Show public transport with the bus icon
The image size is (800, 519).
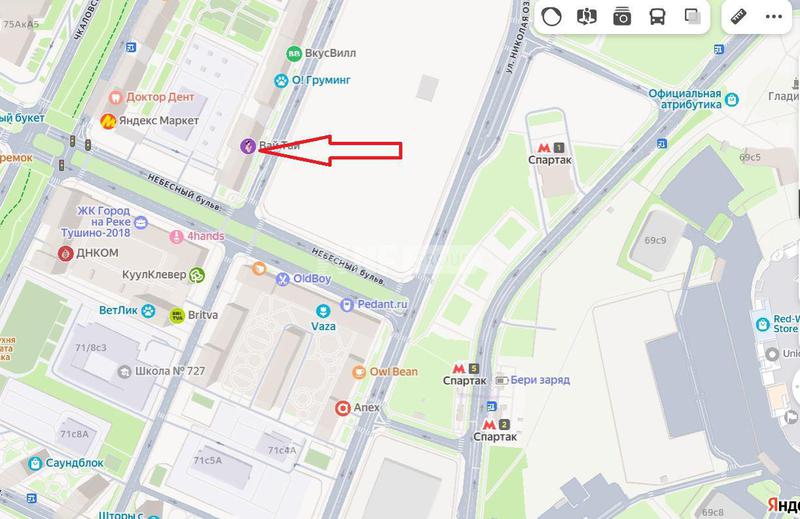pos(657,17)
